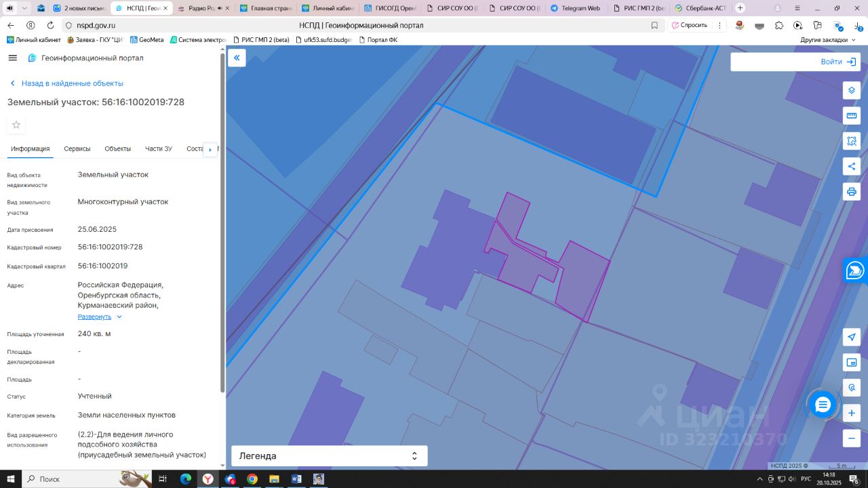Center map on my location
Screen dimensions: 868x488
coord(852,338)
